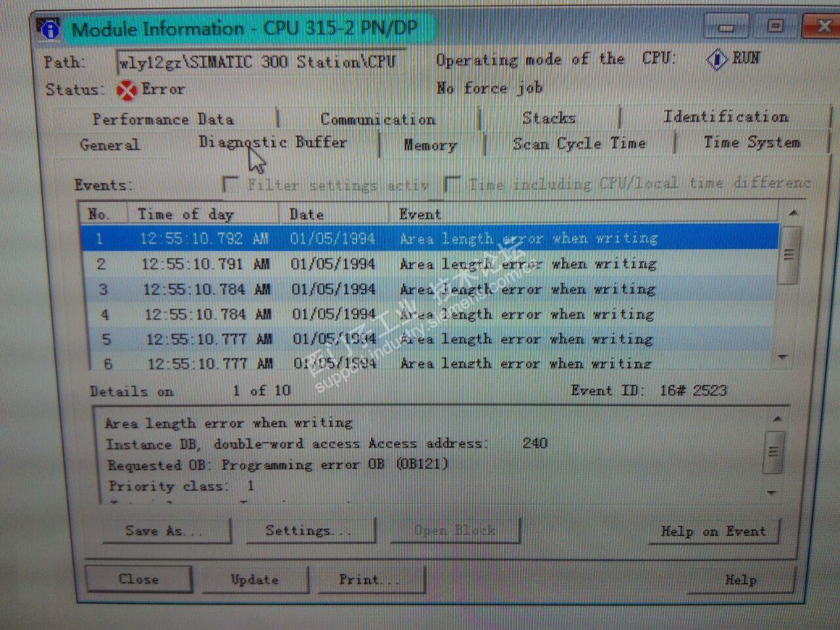840x630 pixels.
Task: Click the Access address 240 value
Action: point(535,443)
